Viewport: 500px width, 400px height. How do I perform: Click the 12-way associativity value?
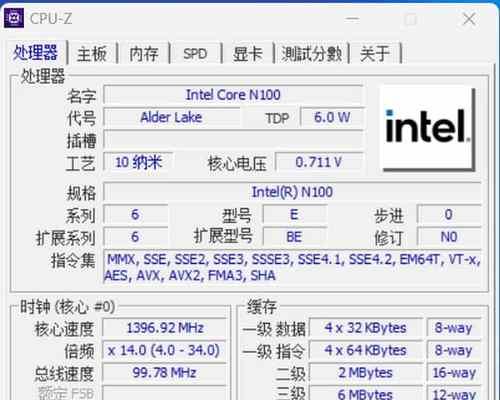click(x=454, y=393)
